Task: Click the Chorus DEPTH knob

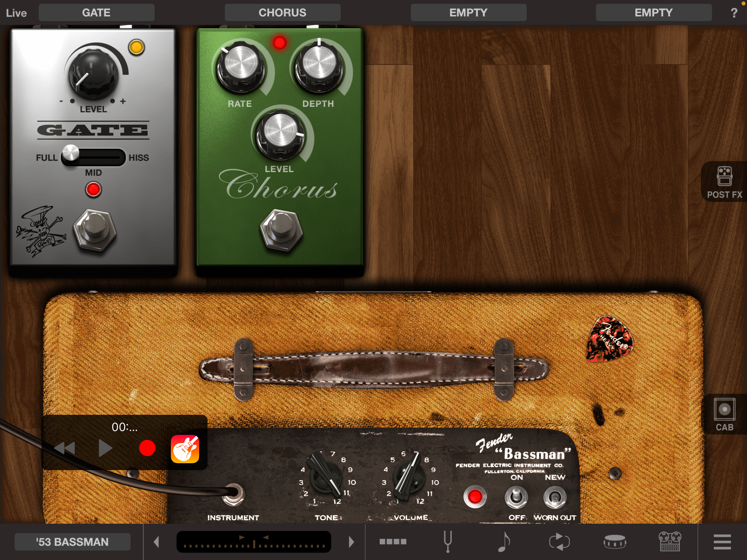Action: 319,67
